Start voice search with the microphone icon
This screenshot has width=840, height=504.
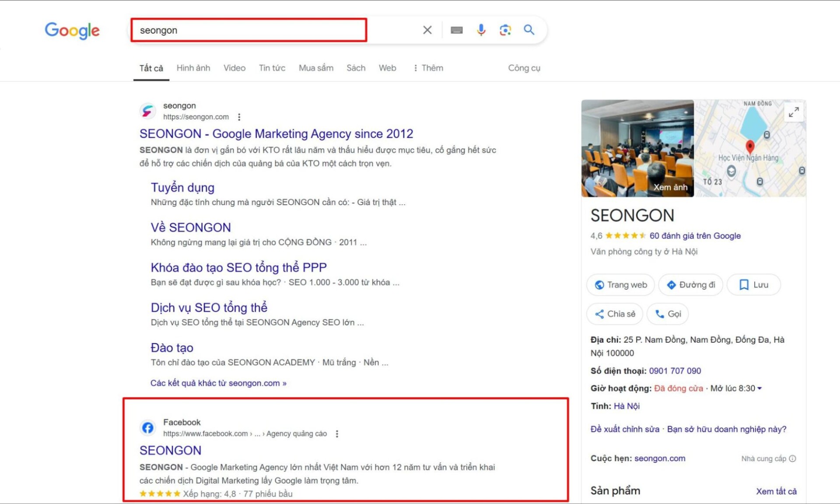coord(481,30)
